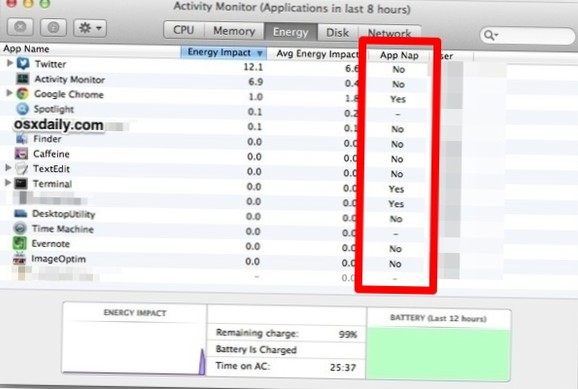578x389 pixels.
Task: Expand the Terminal process row
Action: point(8,183)
